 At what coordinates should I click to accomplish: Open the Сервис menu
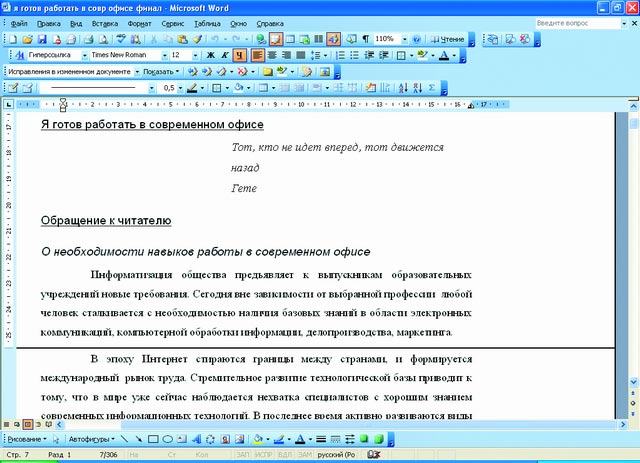pos(173,24)
